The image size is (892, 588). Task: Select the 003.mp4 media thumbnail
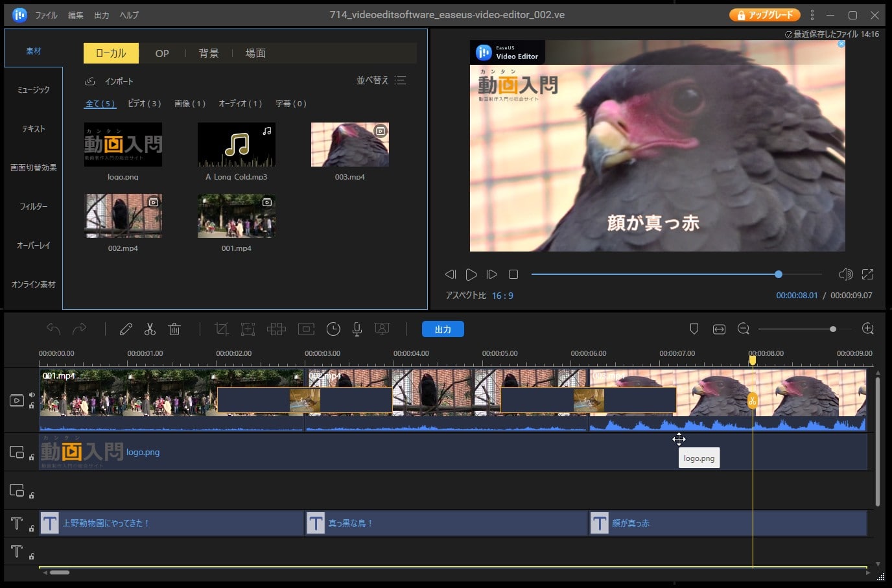[x=350, y=145]
